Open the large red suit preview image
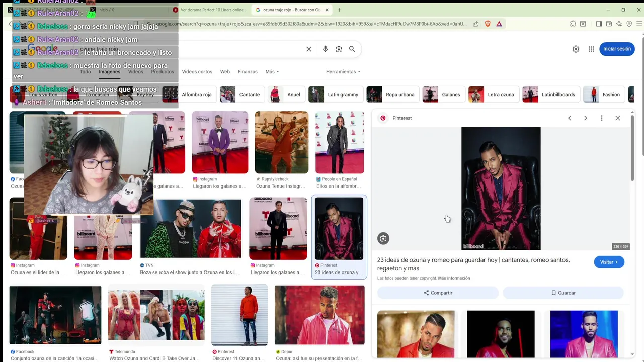 (x=501, y=189)
